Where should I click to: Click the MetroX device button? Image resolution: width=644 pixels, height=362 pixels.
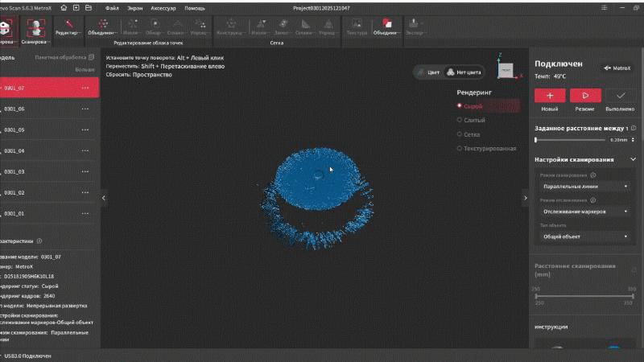(x=617, y=68)
